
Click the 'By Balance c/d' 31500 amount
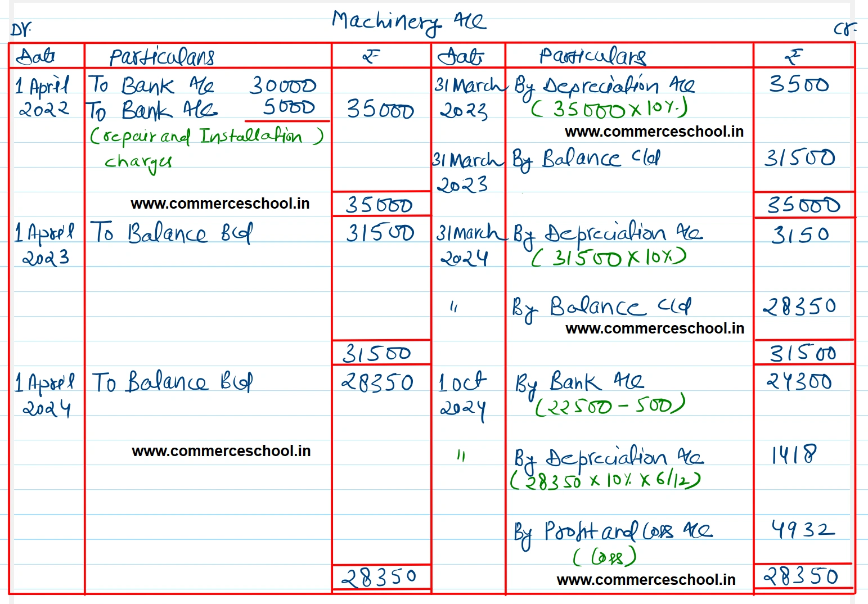coord(799,158)
